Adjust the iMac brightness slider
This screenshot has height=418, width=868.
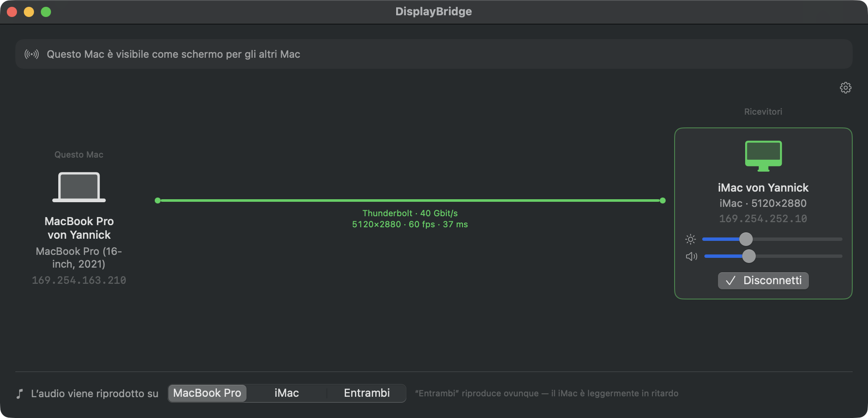pos(772,239)
